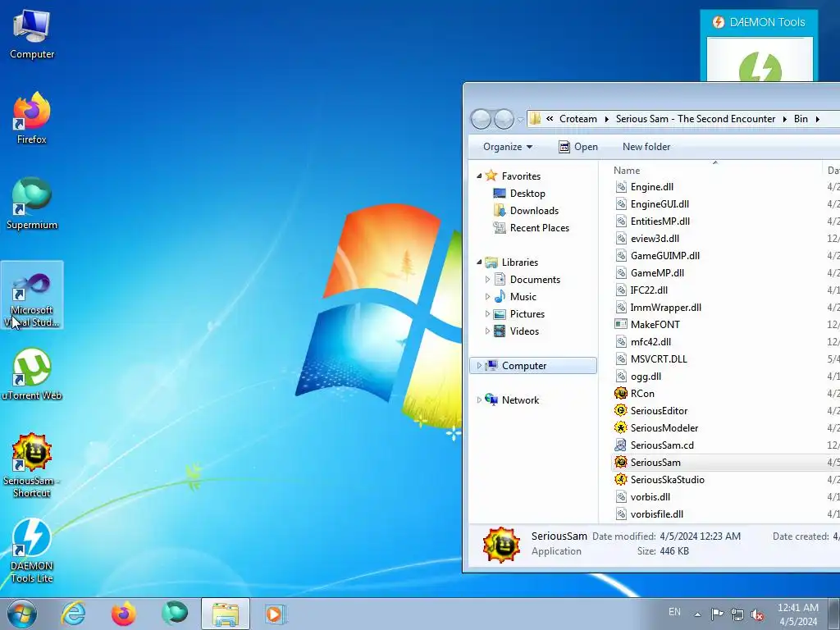840x630 pixels.
Task: Go to Desktop in Favorites
Action: click(527, 194)
